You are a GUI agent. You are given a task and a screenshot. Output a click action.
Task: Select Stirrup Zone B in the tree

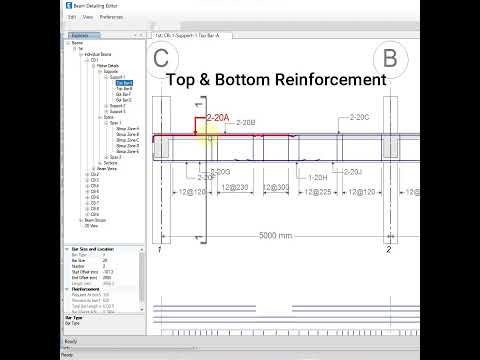tap(128, 134)
